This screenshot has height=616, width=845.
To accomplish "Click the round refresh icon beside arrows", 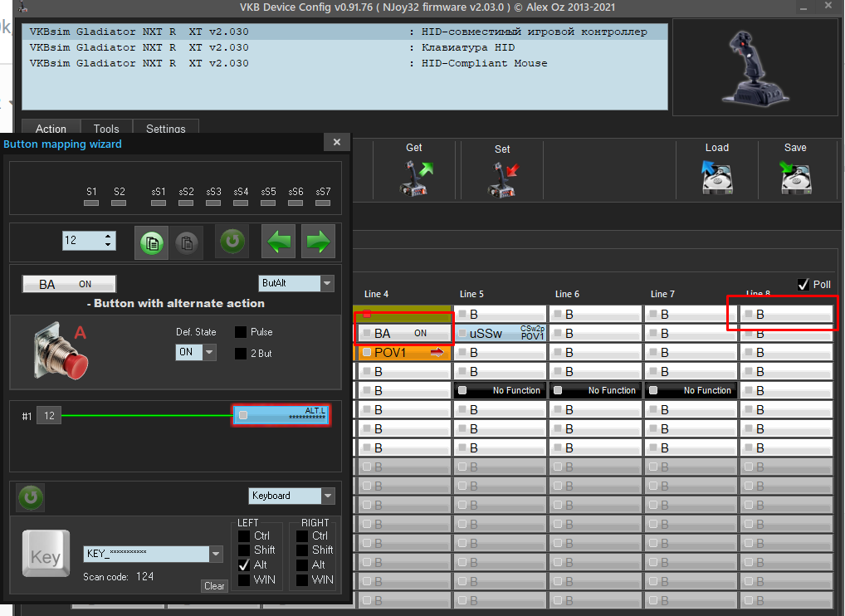I will pos(232,241).
